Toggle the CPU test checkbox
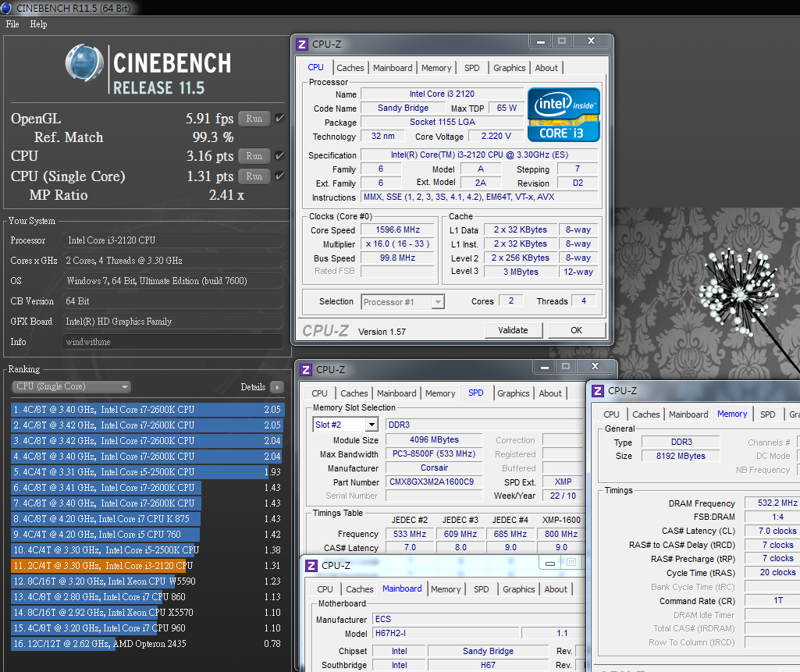 point(279,155)
